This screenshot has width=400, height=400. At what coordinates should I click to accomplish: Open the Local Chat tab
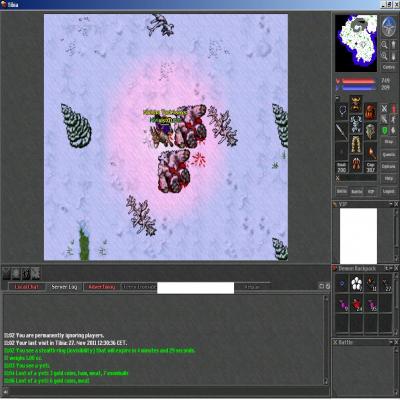(27, 287)
